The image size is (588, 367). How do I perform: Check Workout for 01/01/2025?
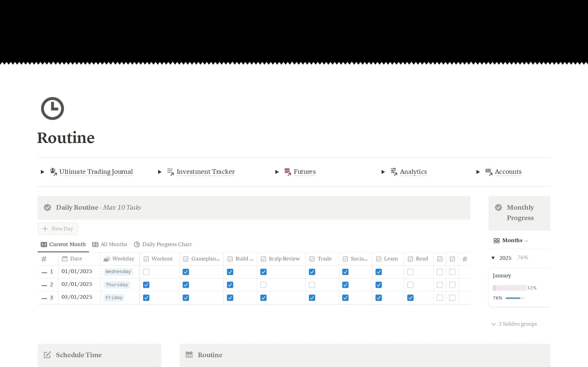coord(146,272)
